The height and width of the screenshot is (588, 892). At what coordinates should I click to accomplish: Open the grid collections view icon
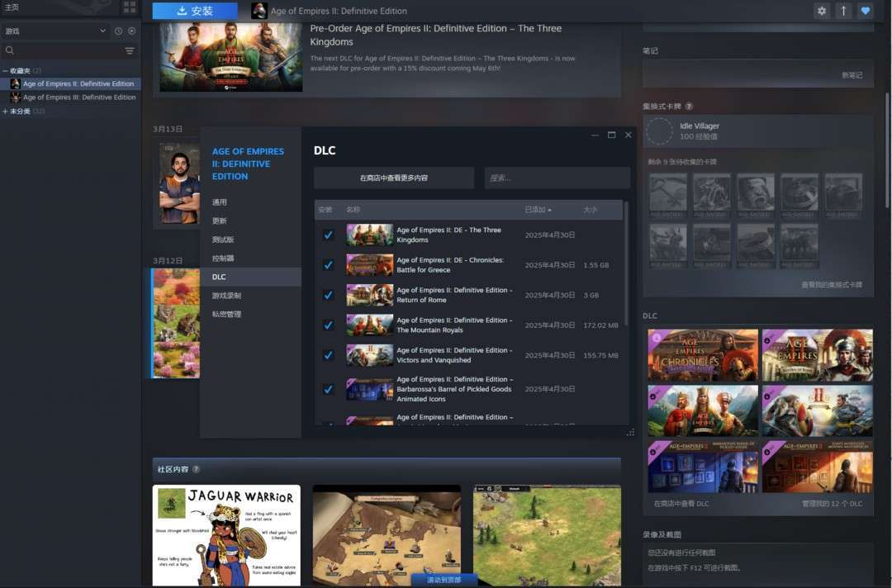(x=130, y=7)
